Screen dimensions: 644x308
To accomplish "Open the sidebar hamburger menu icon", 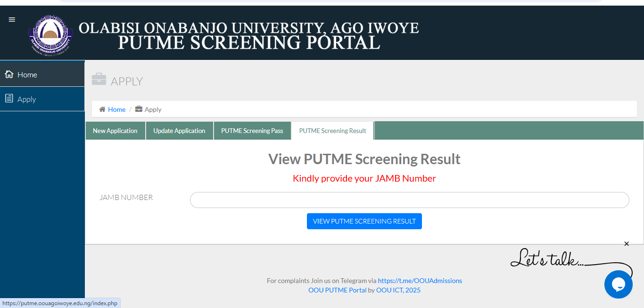I will [12, 19].
